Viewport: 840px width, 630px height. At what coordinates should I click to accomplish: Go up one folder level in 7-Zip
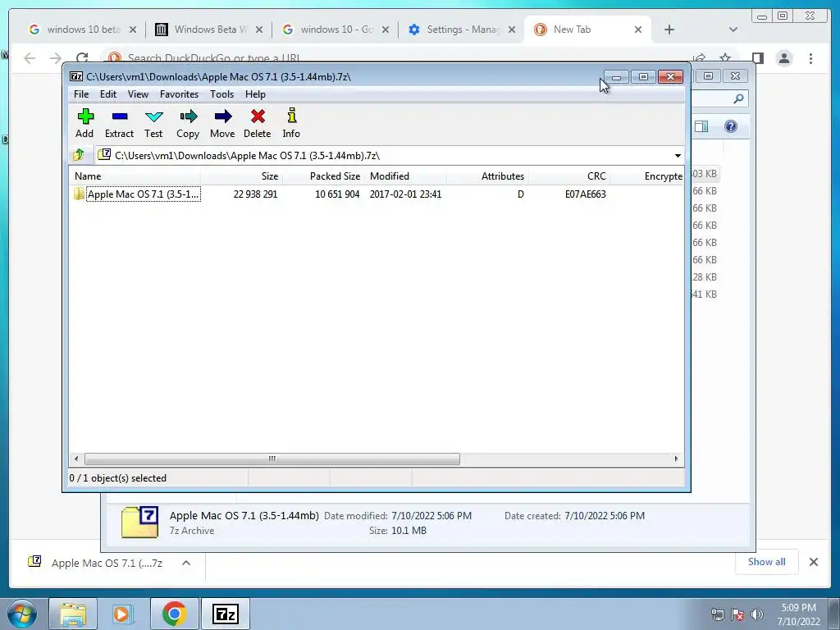pos(79,155)
